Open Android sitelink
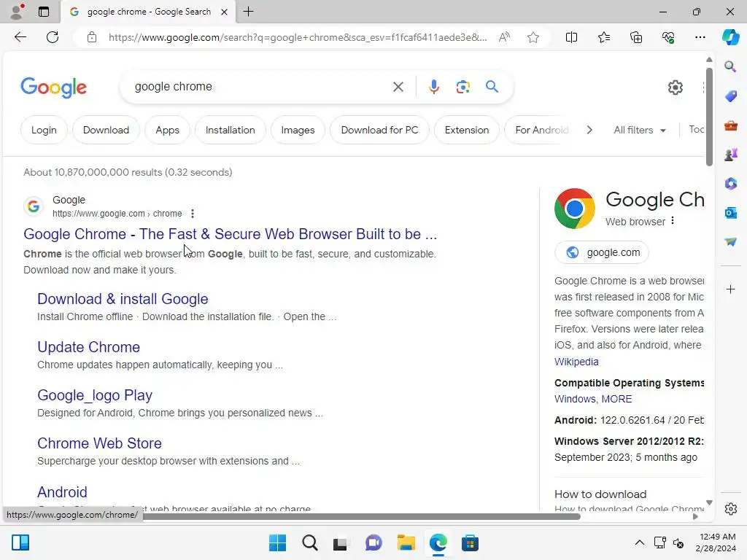The height and width of the screenshot is (560, 747). [63, 492]
